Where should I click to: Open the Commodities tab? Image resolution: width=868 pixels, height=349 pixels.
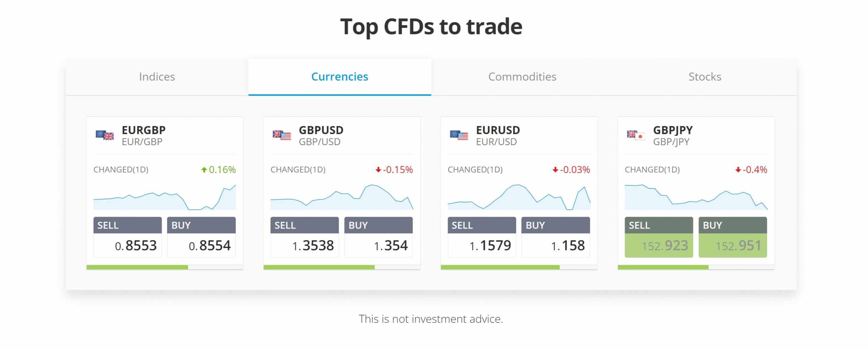click(522, 77)
